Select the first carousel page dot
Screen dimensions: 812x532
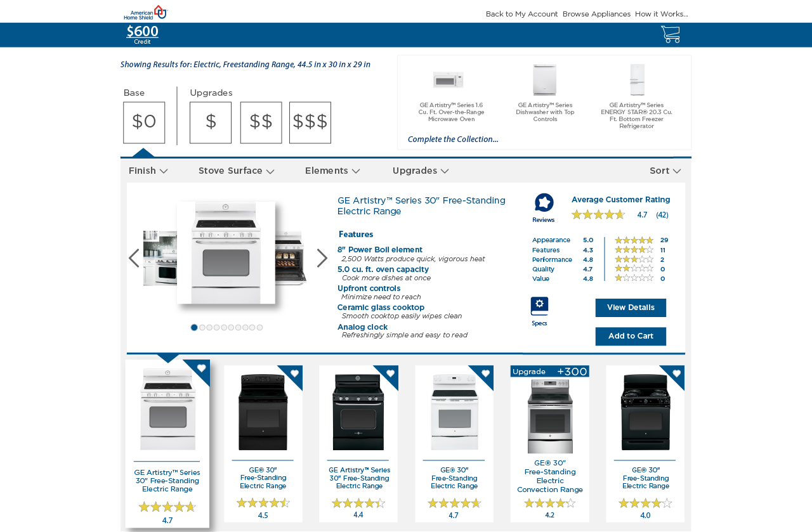tap(194, 328)
